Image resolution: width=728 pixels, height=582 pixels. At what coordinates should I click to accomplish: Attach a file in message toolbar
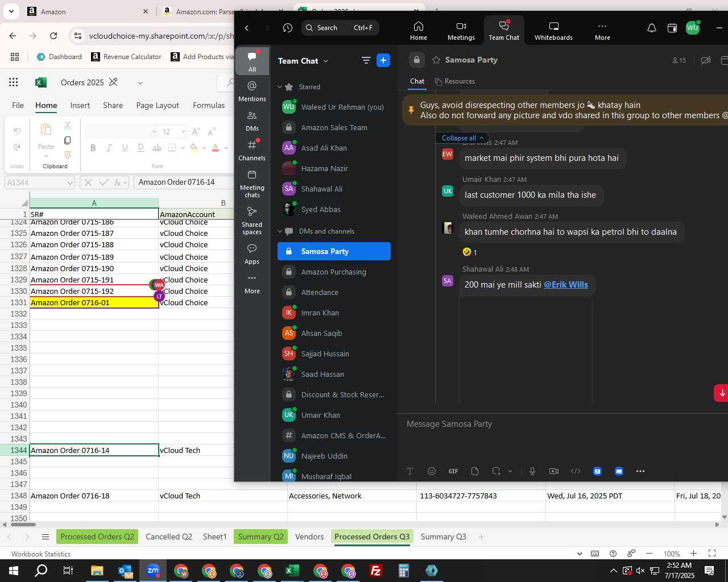tap(475, 471)
